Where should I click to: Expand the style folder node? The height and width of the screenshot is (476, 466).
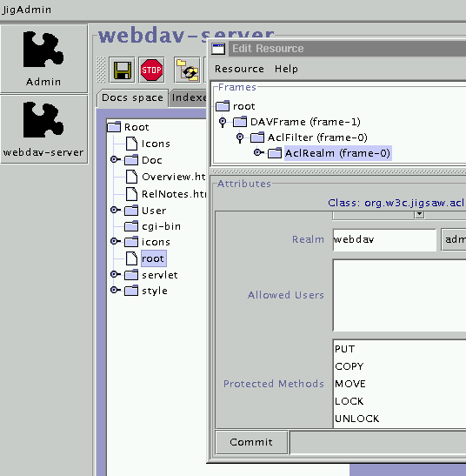[115, 290]
